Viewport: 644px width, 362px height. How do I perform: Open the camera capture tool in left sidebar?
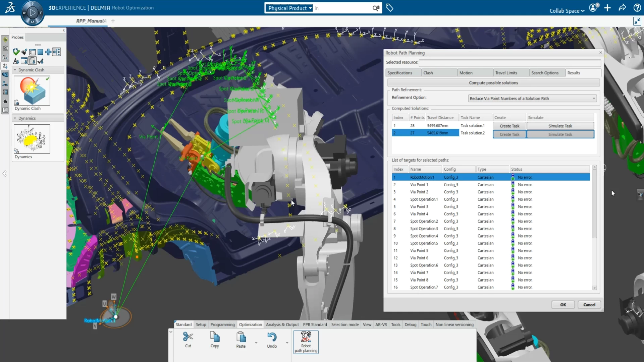5,48
